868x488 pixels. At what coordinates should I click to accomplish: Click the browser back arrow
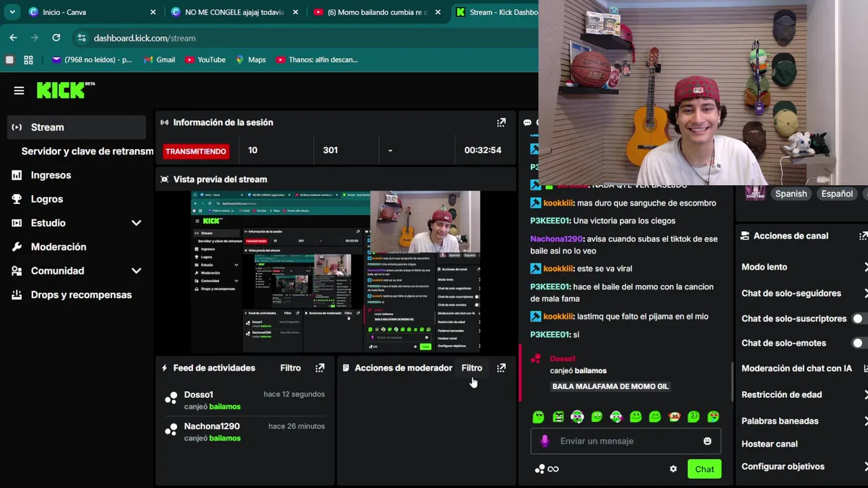pos(13,38)
